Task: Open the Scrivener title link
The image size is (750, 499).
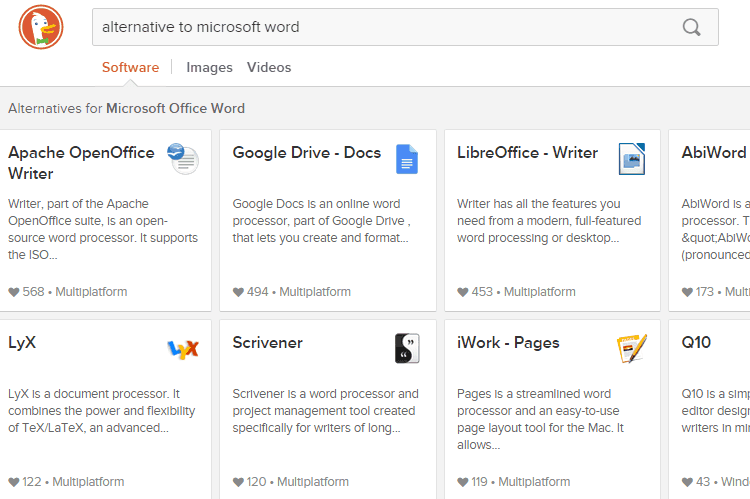Action: point(267,343)
